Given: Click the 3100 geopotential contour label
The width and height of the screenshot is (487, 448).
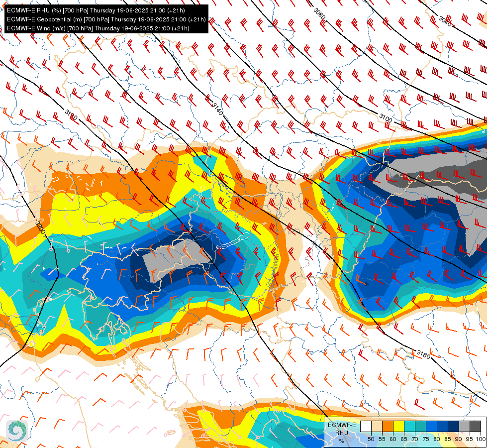Looking at the screenshot, I should tap(386, 118).
